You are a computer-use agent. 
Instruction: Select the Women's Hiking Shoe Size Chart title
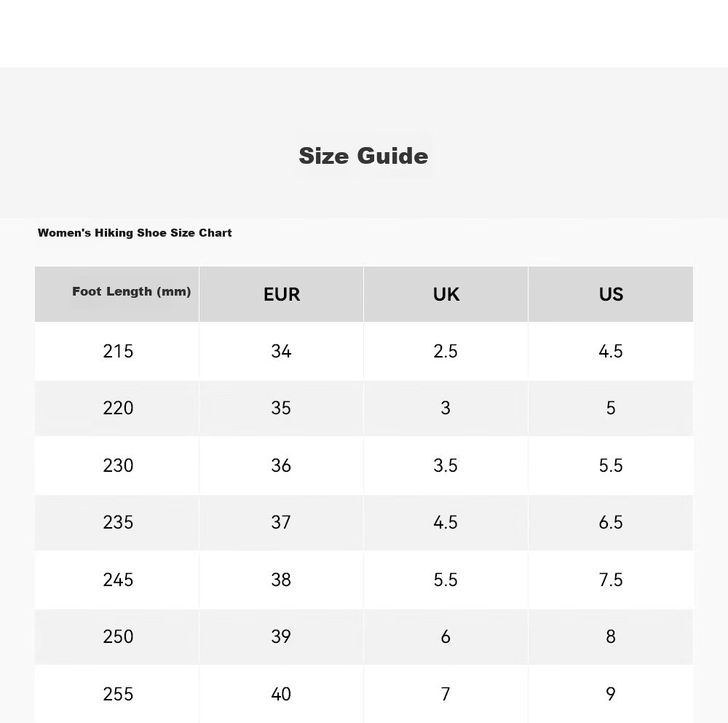coord(135,233)
